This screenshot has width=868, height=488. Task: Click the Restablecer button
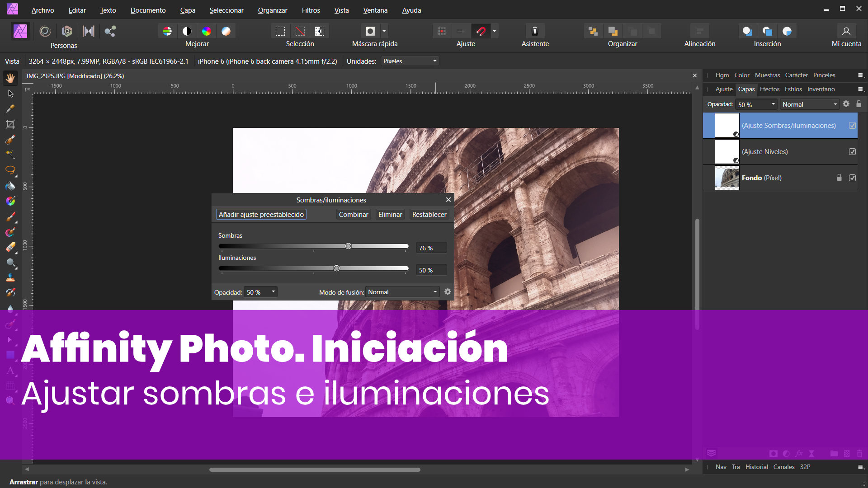429,215
